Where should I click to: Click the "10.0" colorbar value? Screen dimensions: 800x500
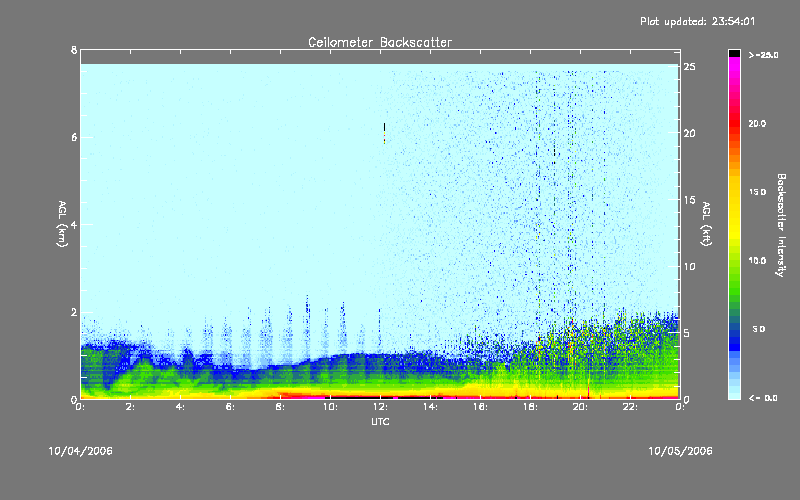757,261
